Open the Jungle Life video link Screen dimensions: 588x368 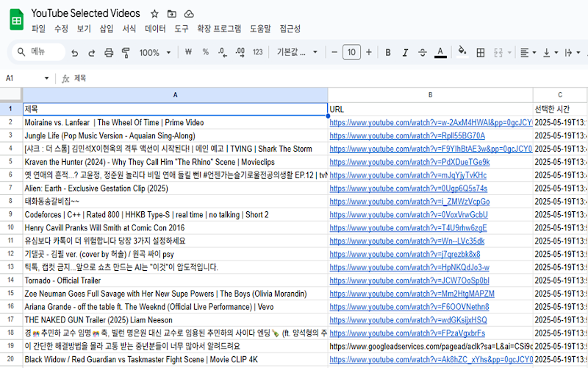[407, 136]
